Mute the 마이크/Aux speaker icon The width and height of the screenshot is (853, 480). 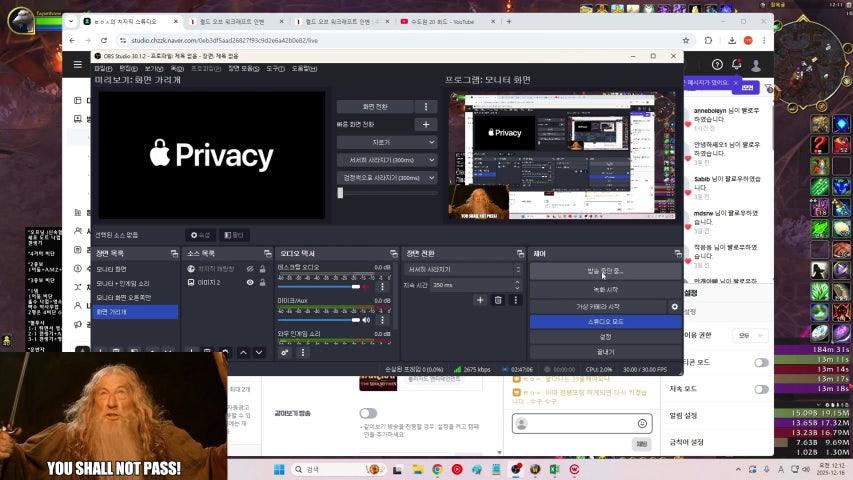tap(366, 320)
